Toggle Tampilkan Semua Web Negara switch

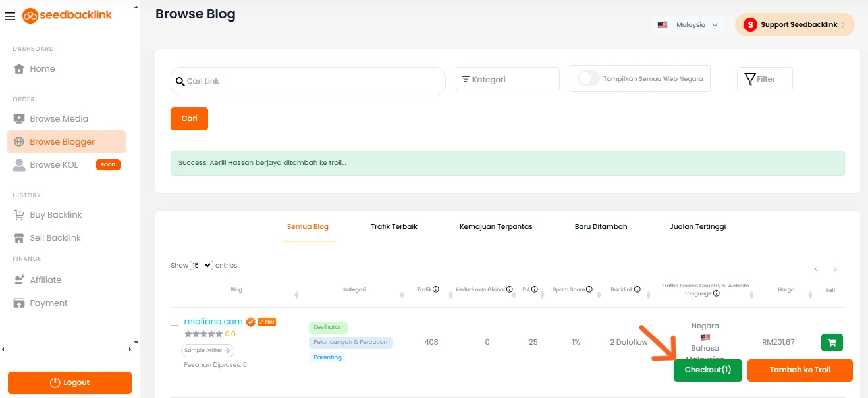point(588,79)
